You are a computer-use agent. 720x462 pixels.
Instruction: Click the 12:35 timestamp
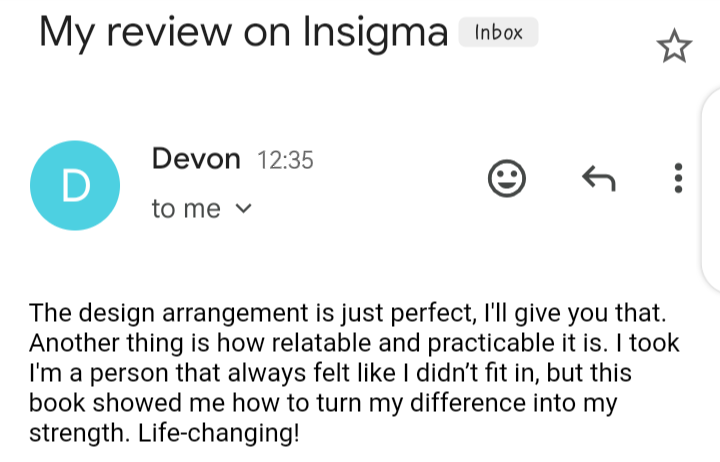pyautogui.click(x=285, y=160)
